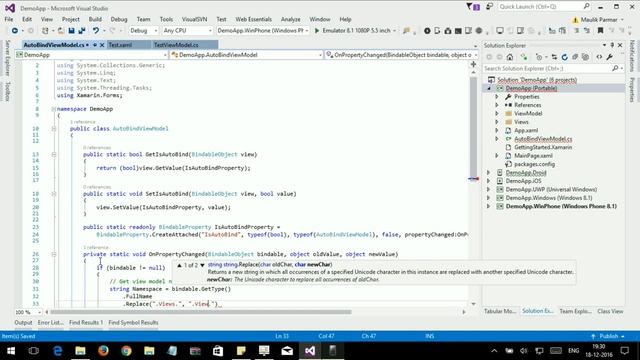
Task: Click the bookmark icon in the toolbar
Action: coord(600,31)
